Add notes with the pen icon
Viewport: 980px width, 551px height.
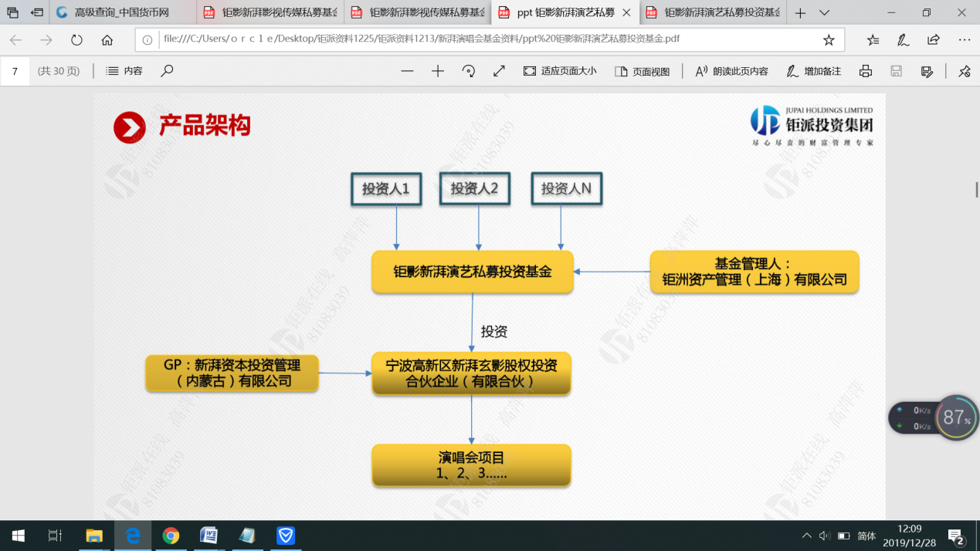coord(903,40)
